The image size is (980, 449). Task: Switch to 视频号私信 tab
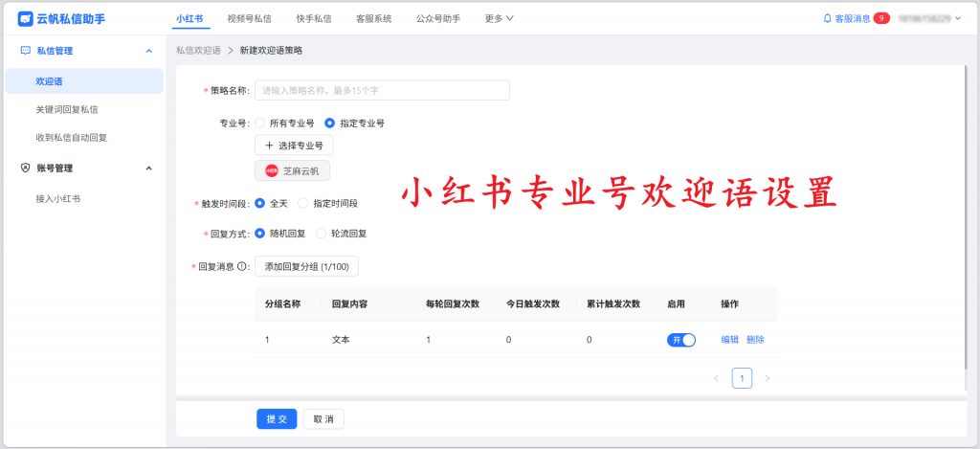(x=250, y=19)
